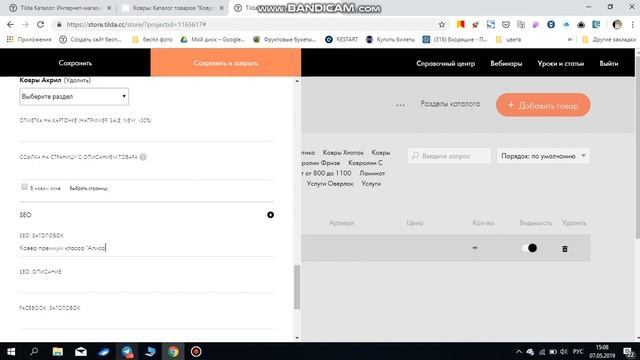Screen dimensions: 640x360
Task: Click 'Выбрать страницу' link
Action: [x=89, y=188]
